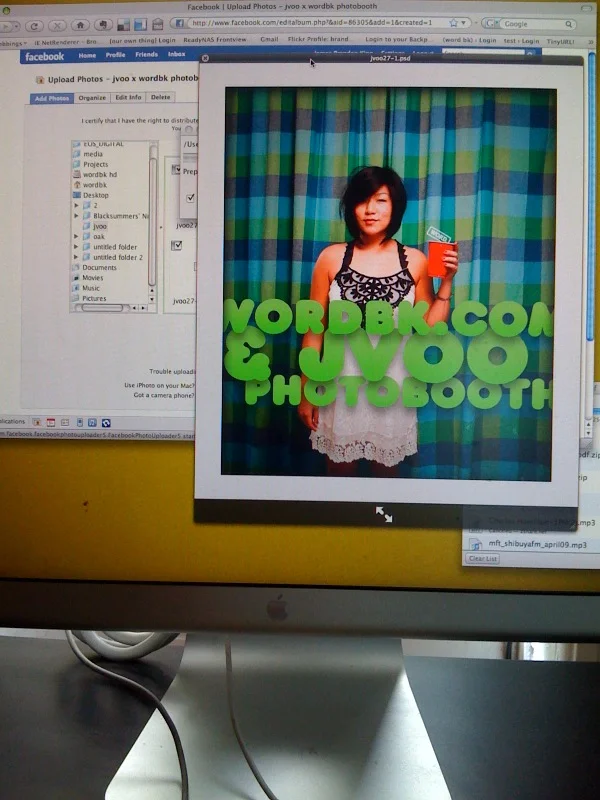This screenshot has height=800, width=600.
Task: Open the bookmark star dropdown arrow
Action: (x=463, y=23)
